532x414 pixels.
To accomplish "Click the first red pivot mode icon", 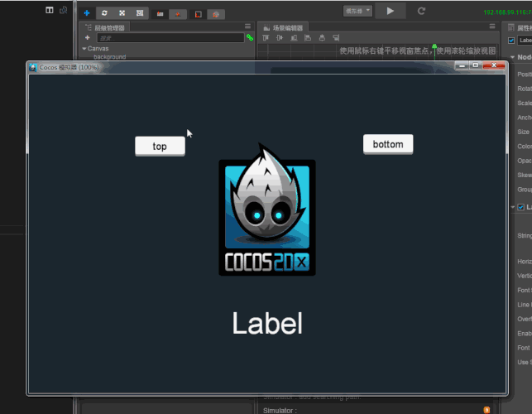I will 161,14.
